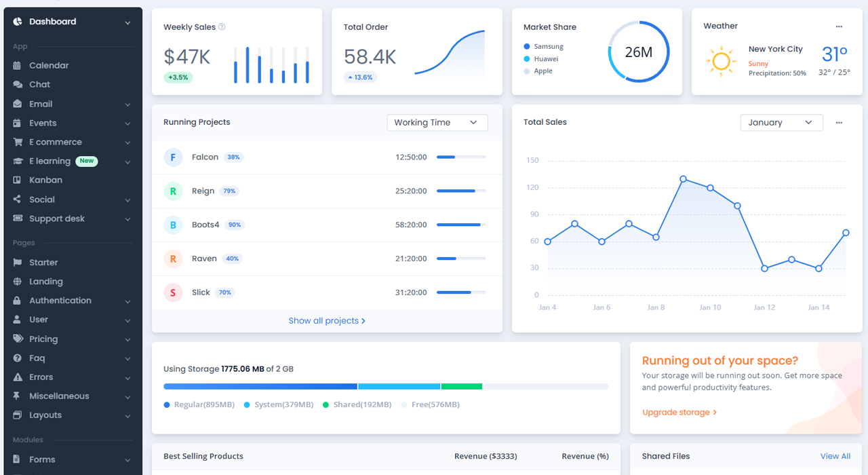The height and width of the screenshot is (475, 868).
Task: Click the Falcon project avatar
Action: [x=173, y=157]
